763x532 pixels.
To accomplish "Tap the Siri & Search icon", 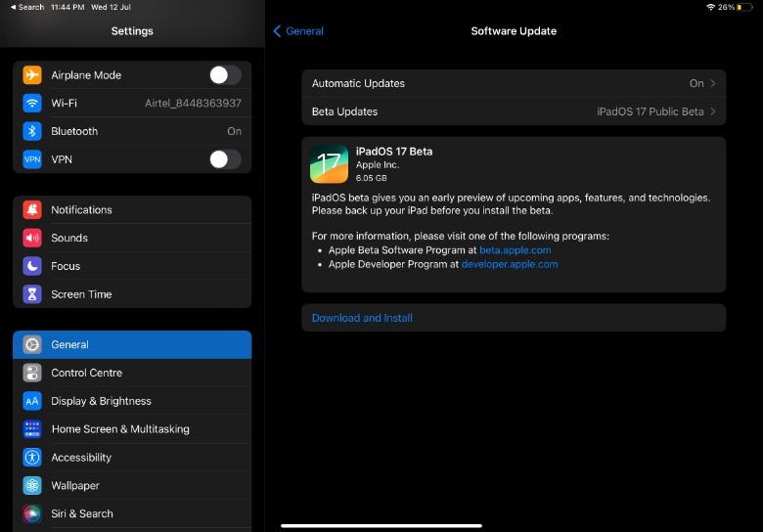I will [x=32, y=513].
